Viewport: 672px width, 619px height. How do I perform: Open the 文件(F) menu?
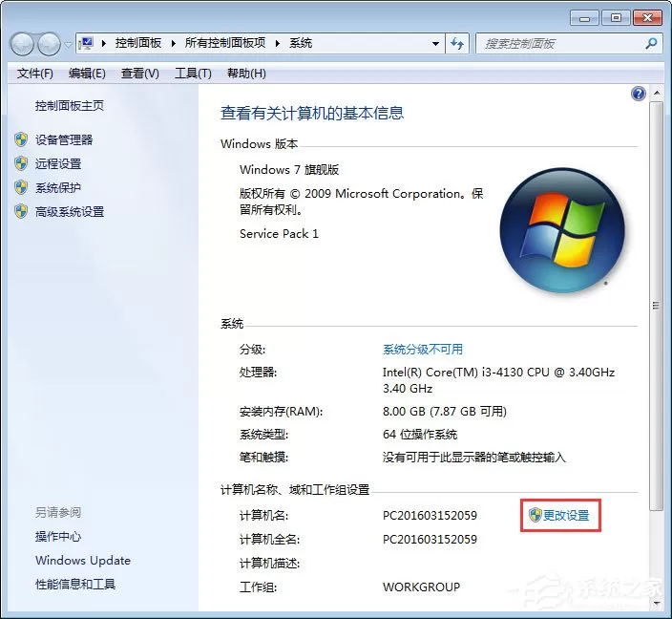pyautogui.click(x=34, y=74)
